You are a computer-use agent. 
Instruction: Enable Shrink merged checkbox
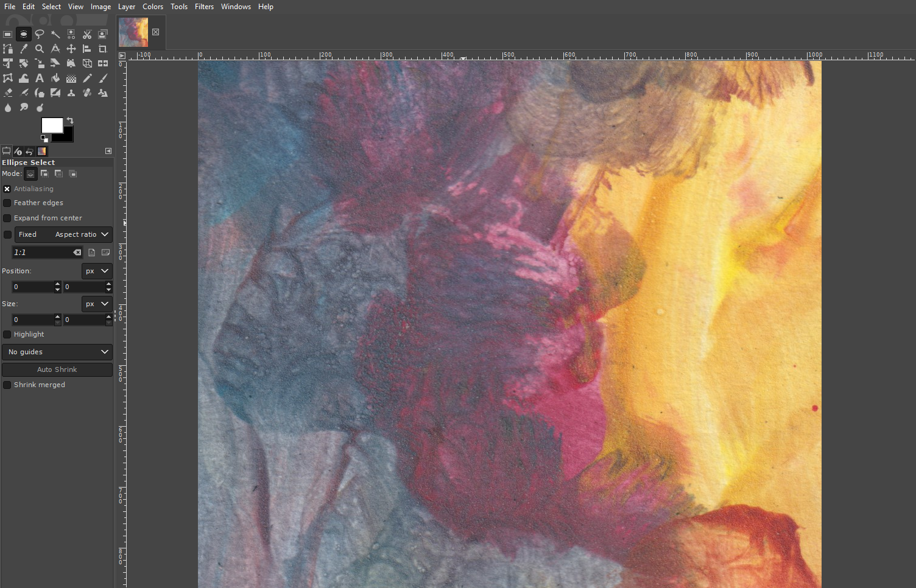click(x=7, y=385)
